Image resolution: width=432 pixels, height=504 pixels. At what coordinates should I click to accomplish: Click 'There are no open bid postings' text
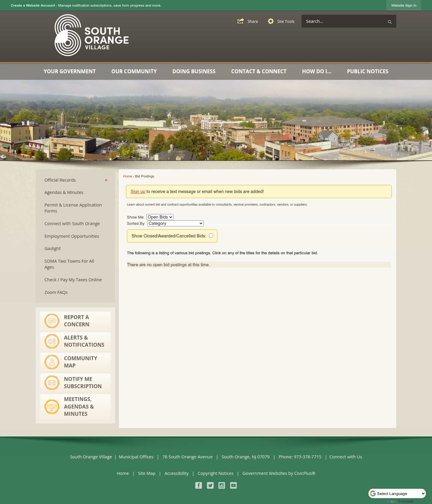tap(168, 265)
